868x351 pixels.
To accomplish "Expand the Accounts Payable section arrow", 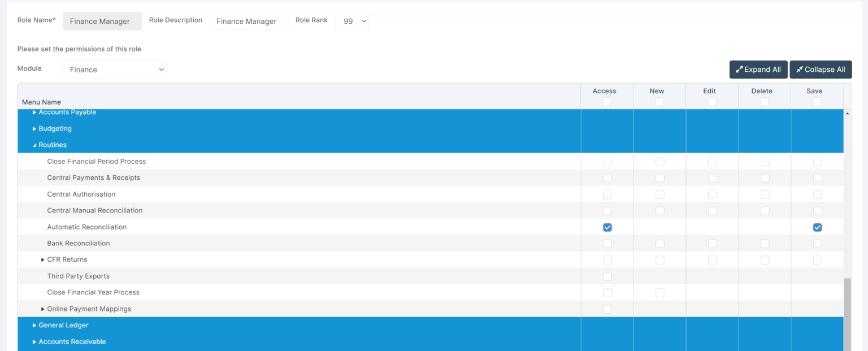I will click(x=34, y=112).
